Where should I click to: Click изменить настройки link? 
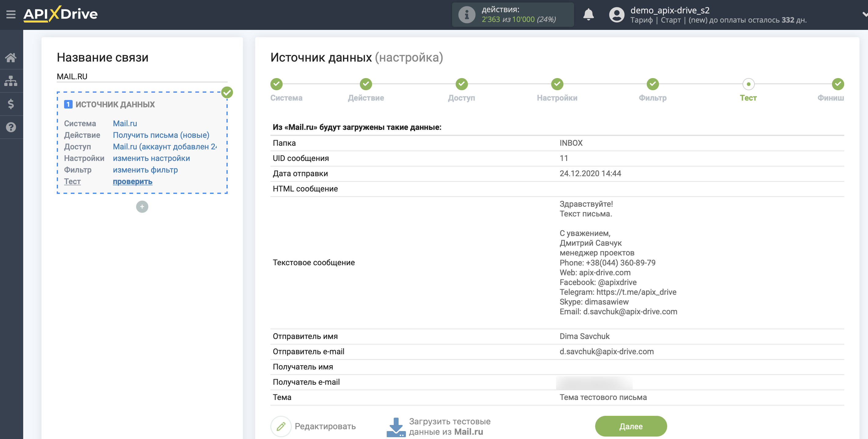151,158
